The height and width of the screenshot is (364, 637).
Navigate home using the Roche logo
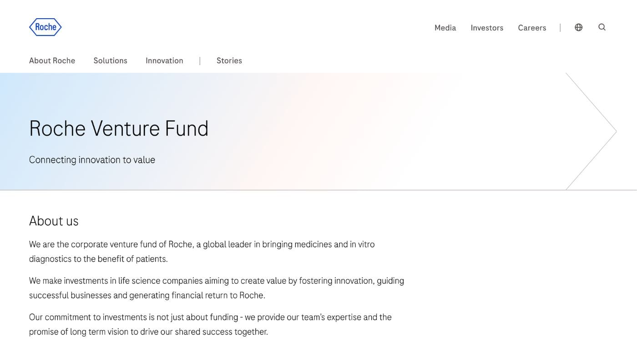click(x=45, y=26)
